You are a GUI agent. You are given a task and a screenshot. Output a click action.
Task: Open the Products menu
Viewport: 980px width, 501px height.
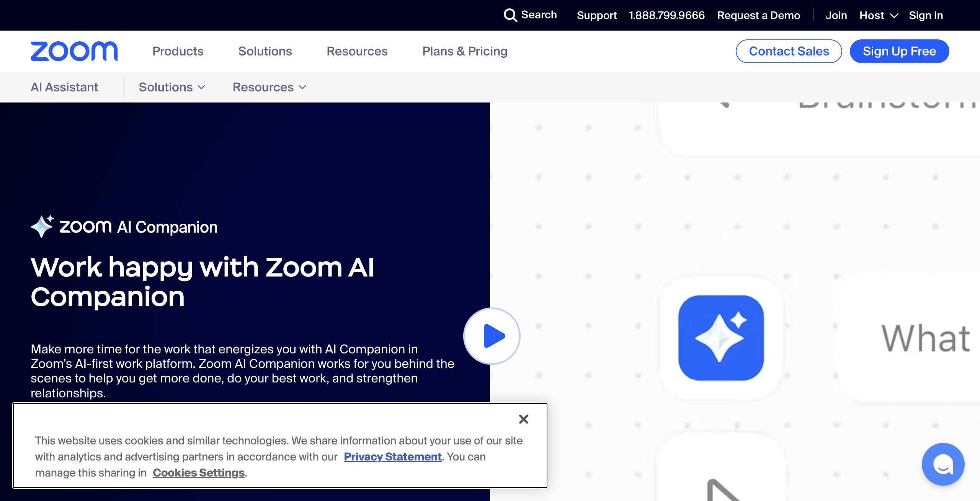point(178,51)
